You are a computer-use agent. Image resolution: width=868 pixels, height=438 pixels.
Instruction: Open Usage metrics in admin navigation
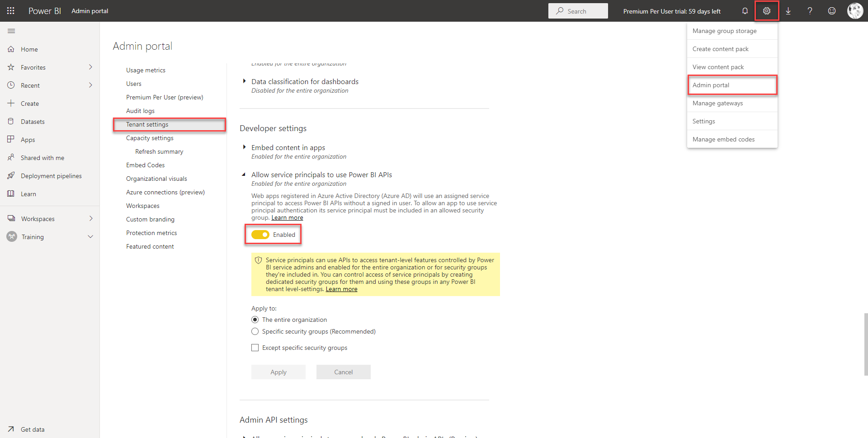coord(146,70)
